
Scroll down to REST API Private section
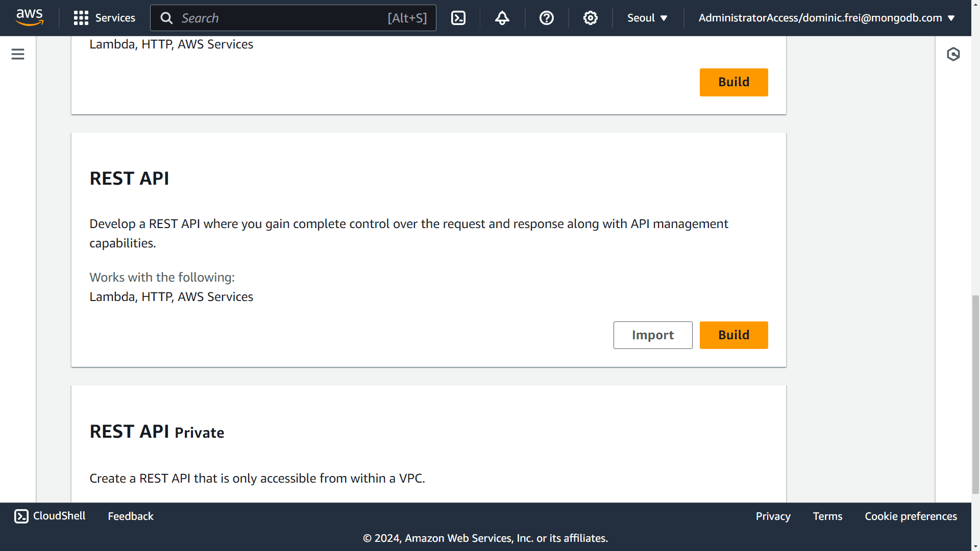[158, 431]
